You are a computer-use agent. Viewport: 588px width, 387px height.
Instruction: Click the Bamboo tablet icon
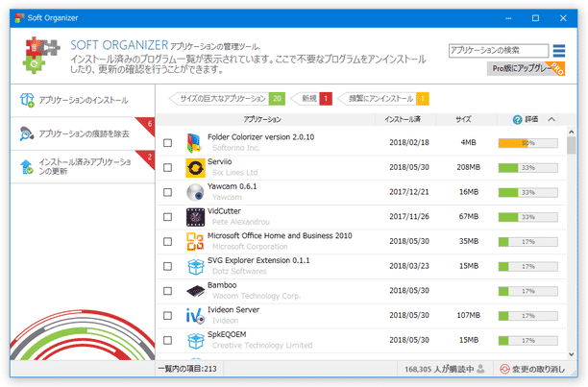tap(195, 291)
